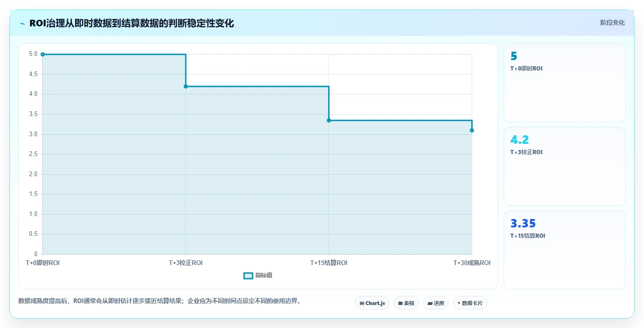This screenshot has height=328, width=644.
Task: Select the 进度 tag chip
Action: pyautogui.click(x=436, y=303)
